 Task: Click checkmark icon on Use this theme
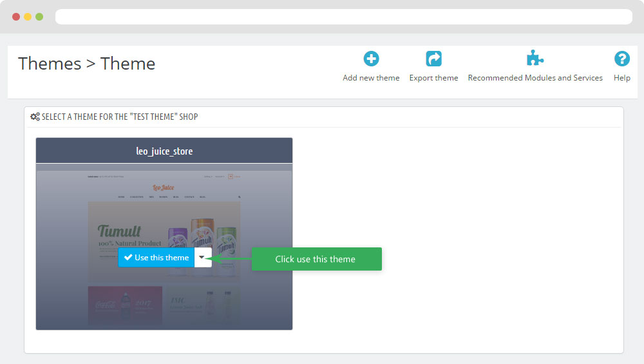click(x=128, y=258)
